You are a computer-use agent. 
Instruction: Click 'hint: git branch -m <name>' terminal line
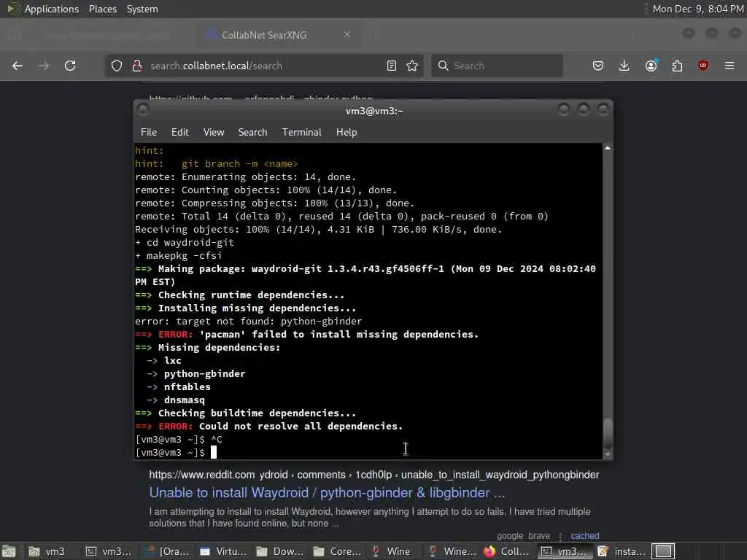coord(216,164)
